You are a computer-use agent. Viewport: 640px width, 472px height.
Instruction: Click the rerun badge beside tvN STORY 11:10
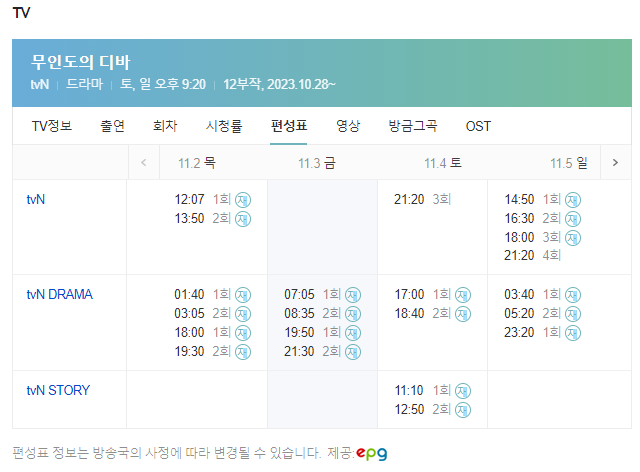[x=463, y=391]
